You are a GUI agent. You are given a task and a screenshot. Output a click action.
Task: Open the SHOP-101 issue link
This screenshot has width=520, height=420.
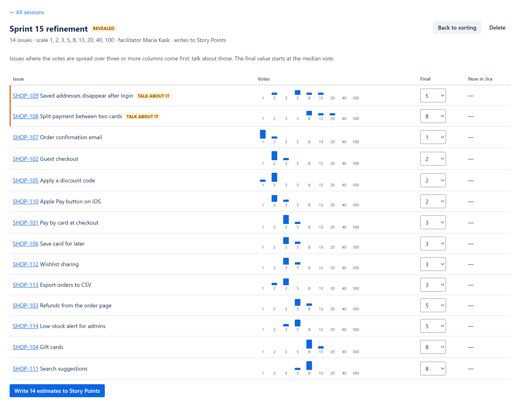tap(25, 223)
